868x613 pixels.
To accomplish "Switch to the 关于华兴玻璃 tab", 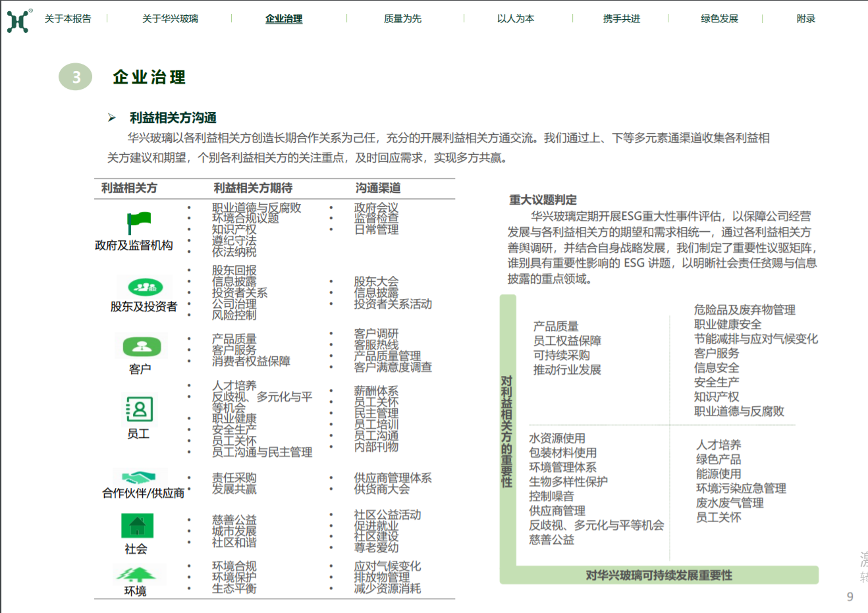I will [x=170, y=18].
